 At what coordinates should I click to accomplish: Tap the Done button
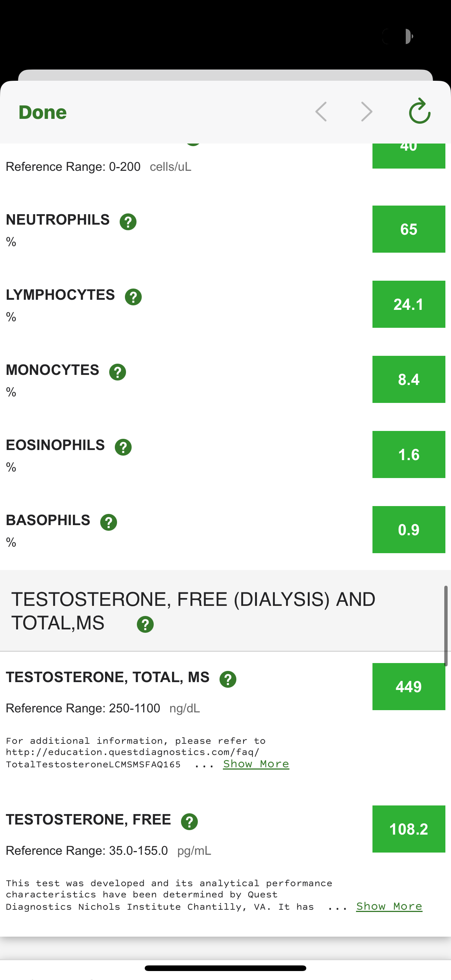point(43,113)
